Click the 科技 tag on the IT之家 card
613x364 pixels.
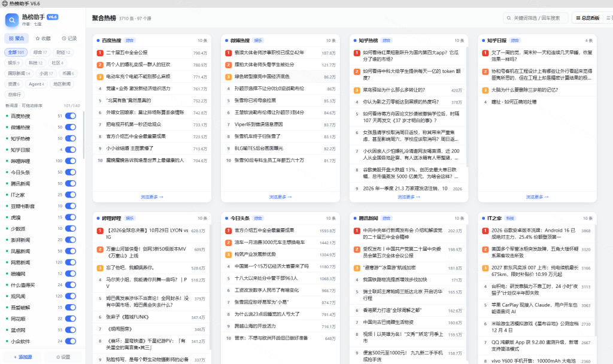(x=510, y=218)
